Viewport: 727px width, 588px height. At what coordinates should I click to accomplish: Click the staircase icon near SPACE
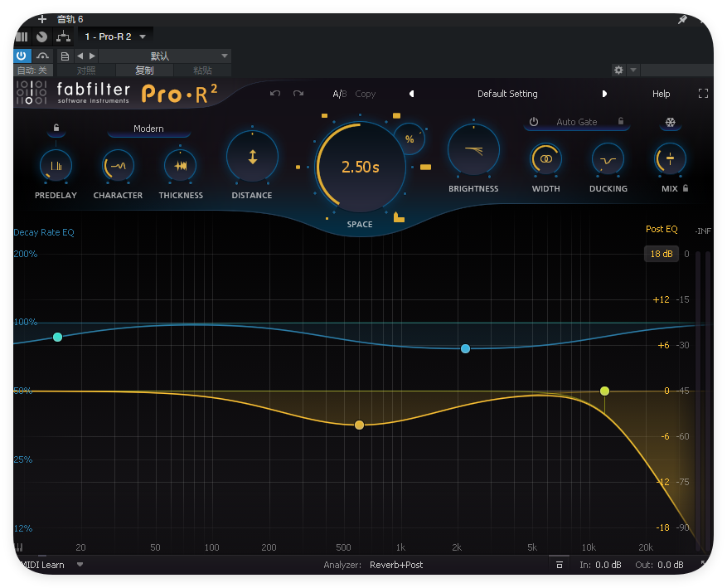point(399,217)
